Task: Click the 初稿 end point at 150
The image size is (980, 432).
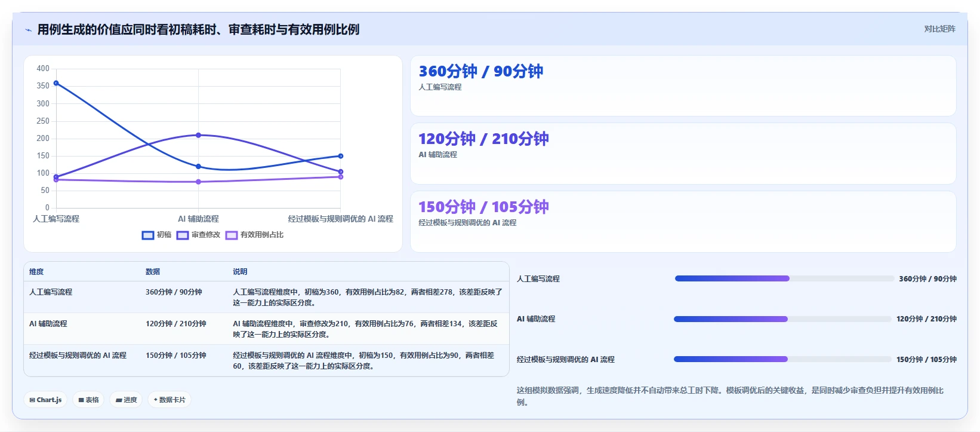Action: [341, 156]
